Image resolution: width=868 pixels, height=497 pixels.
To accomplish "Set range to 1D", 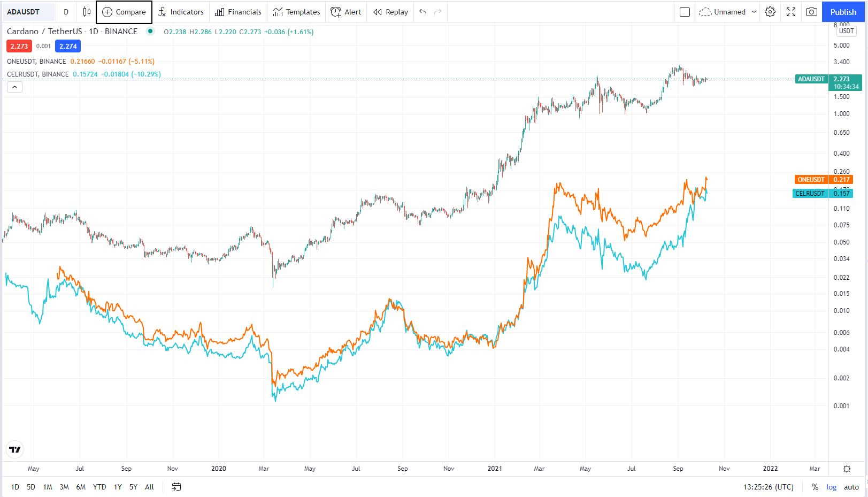I will (x=15, y=487).
